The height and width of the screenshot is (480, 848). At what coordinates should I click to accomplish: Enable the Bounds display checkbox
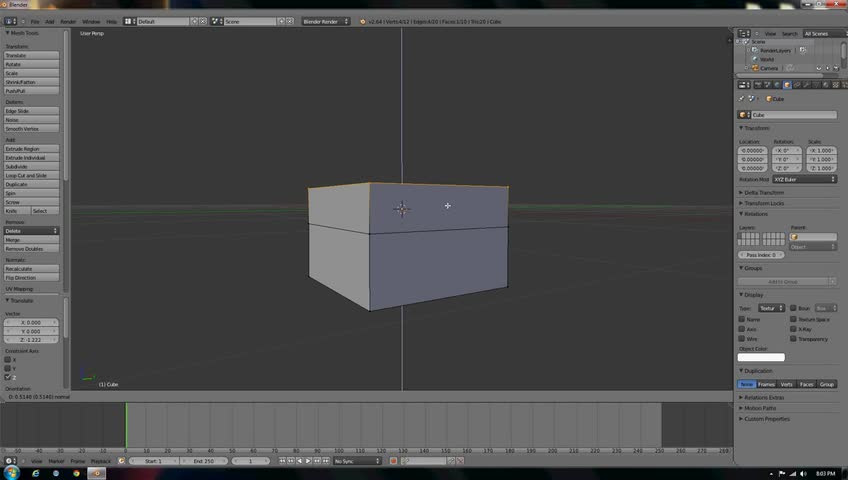793,308
